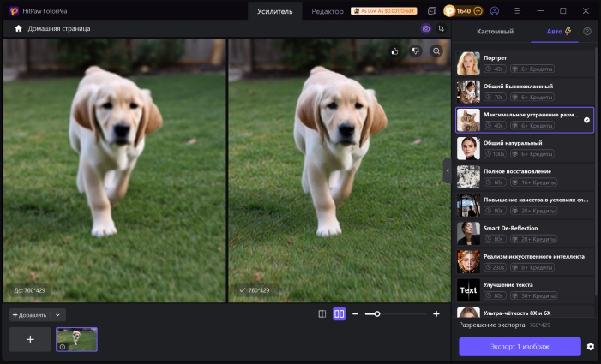Select the Портрет model
The image size is (601, 364).
(x=525, y=63)
